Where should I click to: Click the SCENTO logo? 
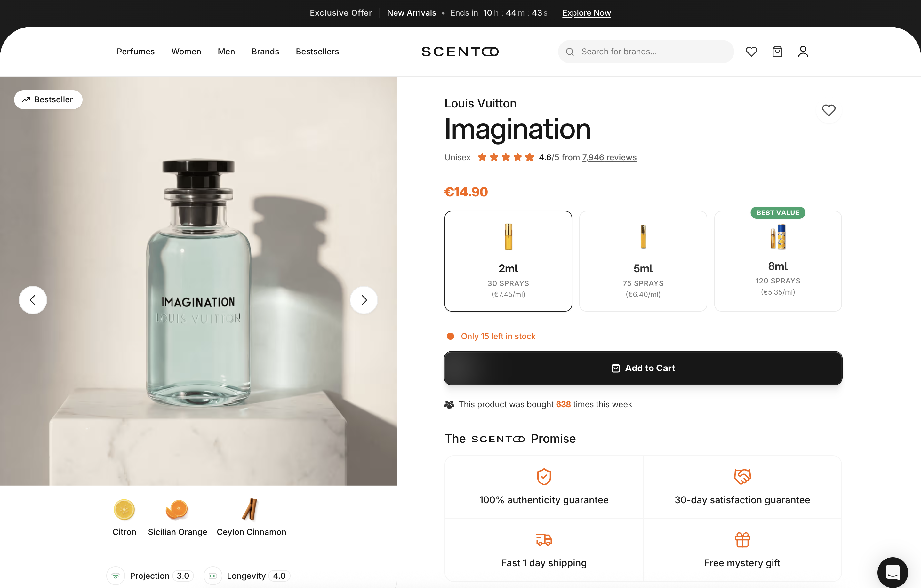click(460, 51)
